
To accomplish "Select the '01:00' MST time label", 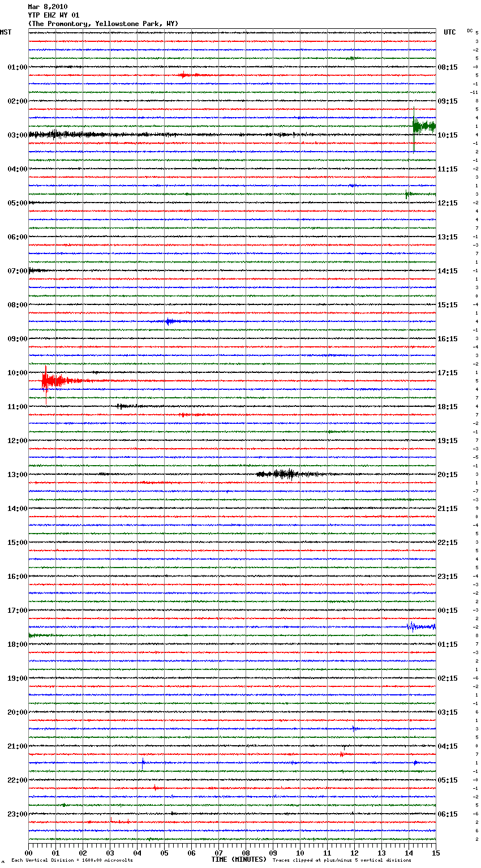I will coord(18,67).
